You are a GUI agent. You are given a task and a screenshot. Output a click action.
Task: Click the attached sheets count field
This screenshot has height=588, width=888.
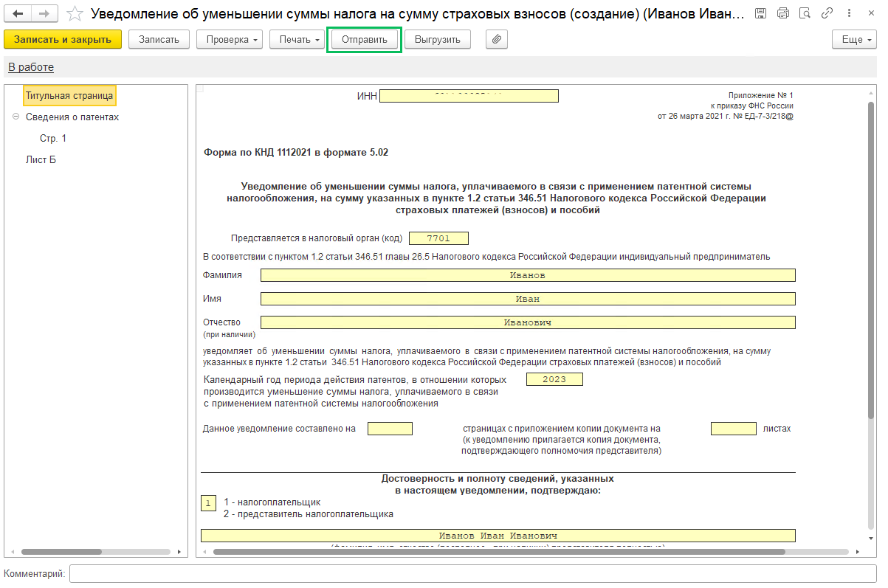734,429
